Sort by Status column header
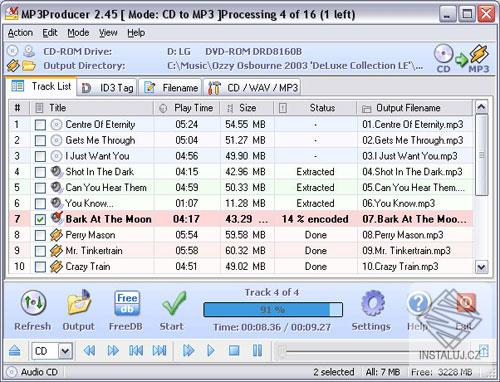The height and width of the screenshot is (382, 500). pyautogui.click(x=316, y=108)
